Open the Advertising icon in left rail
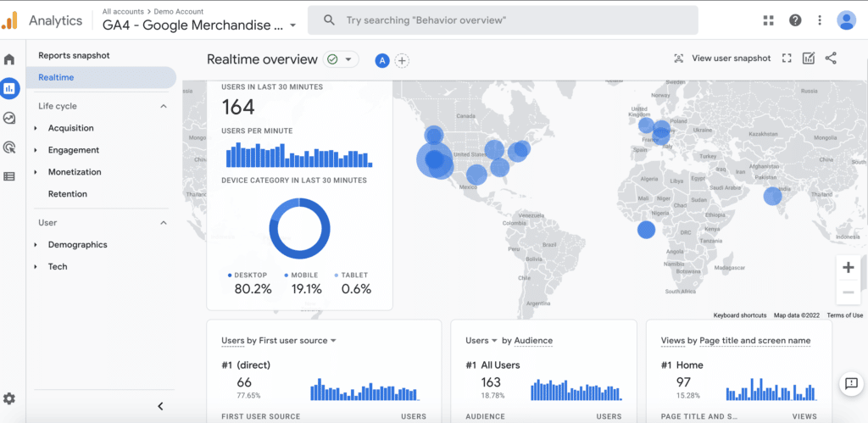 (9, 147)
